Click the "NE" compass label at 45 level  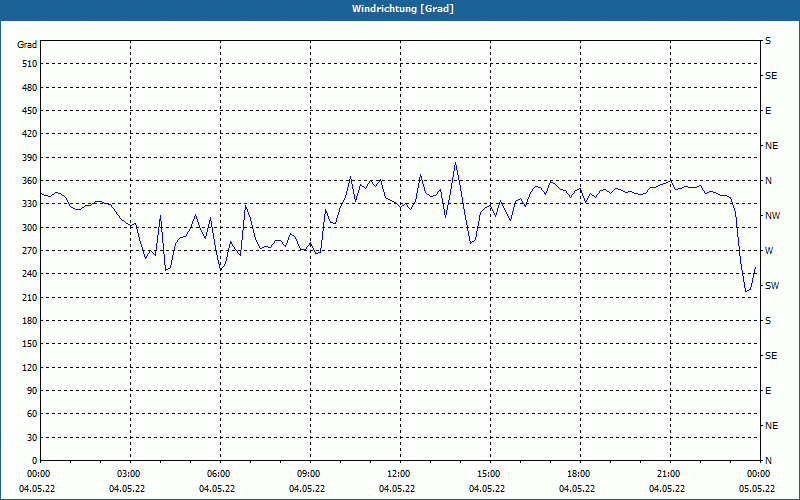coord(772,426)
